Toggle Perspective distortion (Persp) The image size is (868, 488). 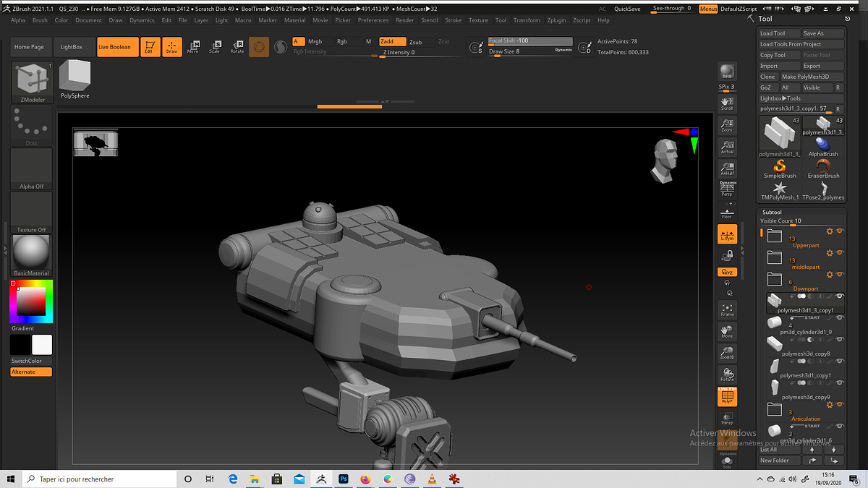pos(727,189)
